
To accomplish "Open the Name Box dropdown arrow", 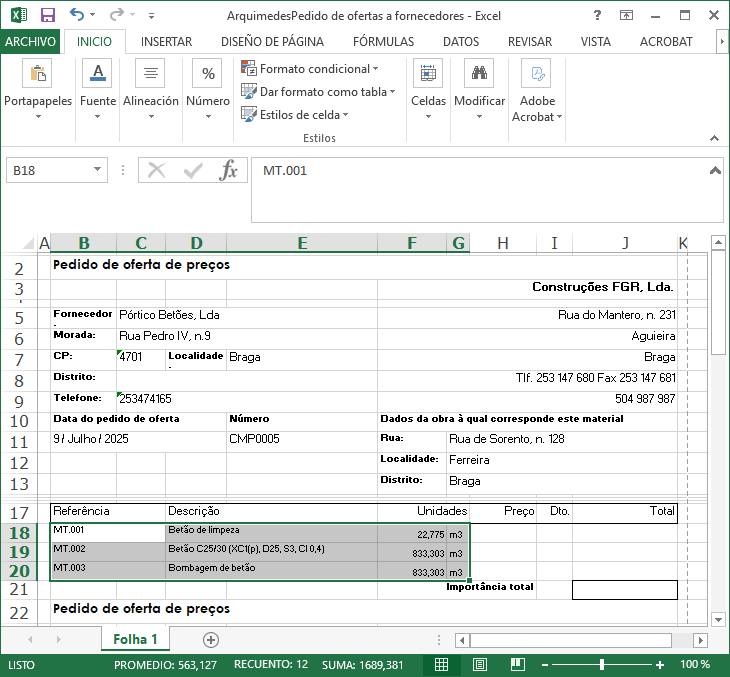I will coord(97,169).
